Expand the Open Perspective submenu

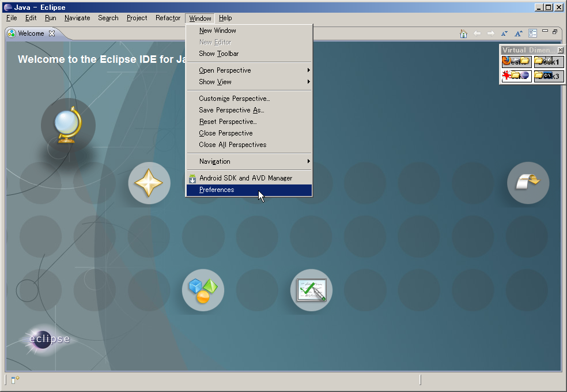click(x=250, y=70)
